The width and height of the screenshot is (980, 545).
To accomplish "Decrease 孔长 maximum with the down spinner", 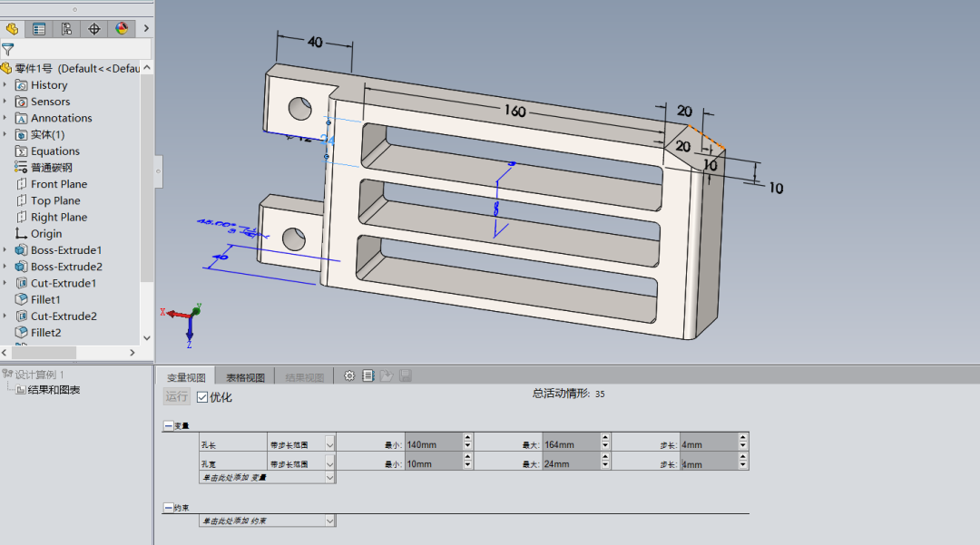I will (x=605, y=446).
